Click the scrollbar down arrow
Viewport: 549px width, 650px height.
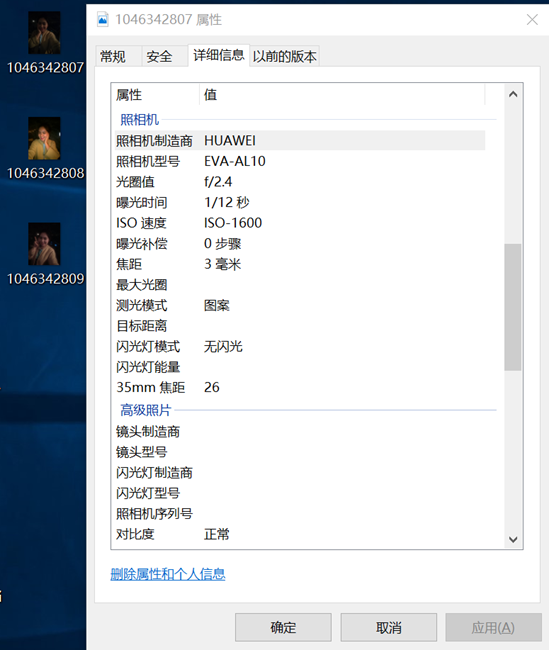513,539
